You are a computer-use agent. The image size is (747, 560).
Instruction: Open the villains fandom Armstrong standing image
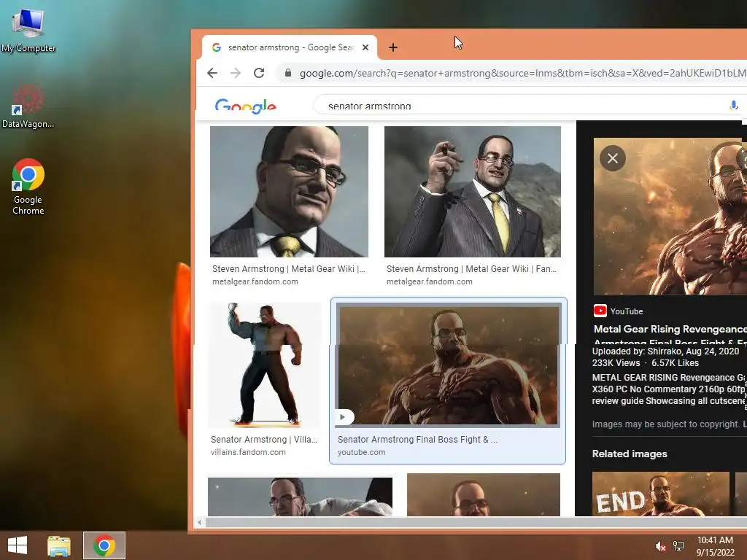click(265, 365)
